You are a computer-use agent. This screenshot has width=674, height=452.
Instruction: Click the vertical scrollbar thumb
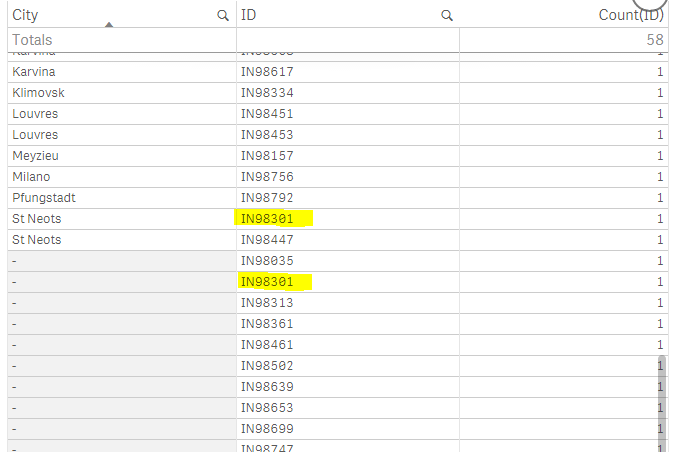(661, 398)
